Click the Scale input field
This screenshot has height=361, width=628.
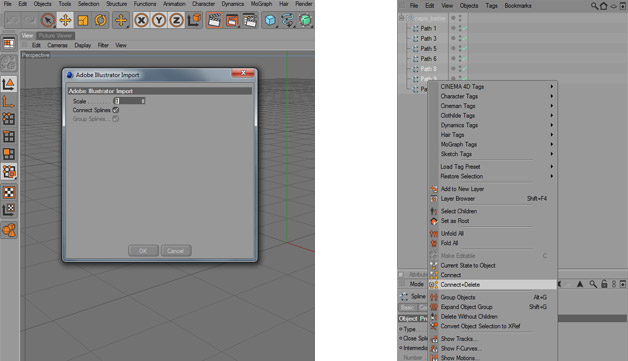[129, 101]
